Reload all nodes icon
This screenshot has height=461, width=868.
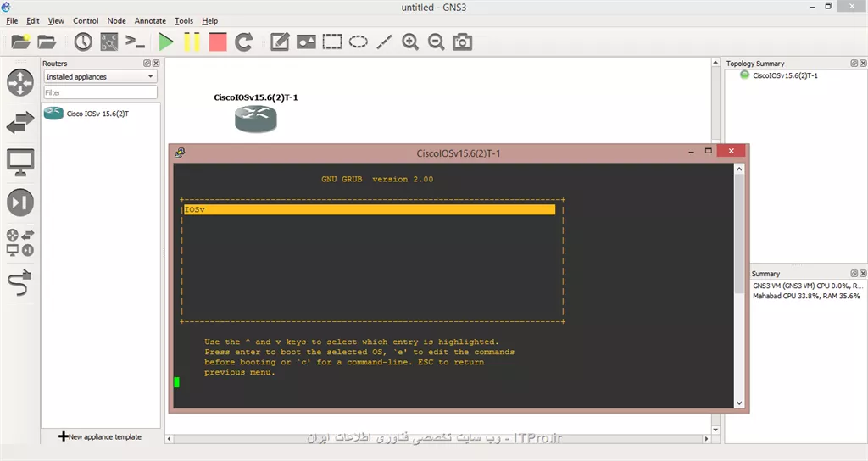tap(243, 42)
